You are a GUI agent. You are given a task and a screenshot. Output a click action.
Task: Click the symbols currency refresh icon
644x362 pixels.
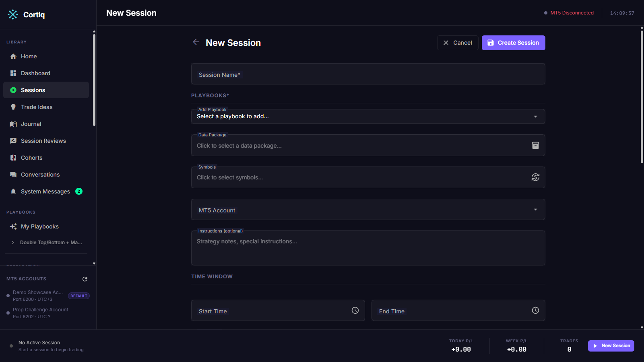tap(535, 177)
